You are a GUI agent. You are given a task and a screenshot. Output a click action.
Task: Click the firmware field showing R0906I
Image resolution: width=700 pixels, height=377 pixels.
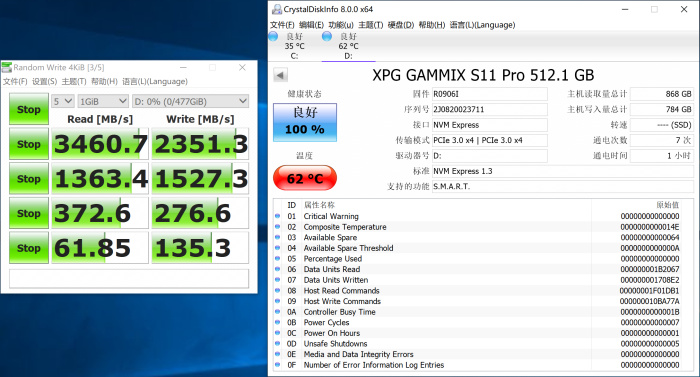(490, 94)
